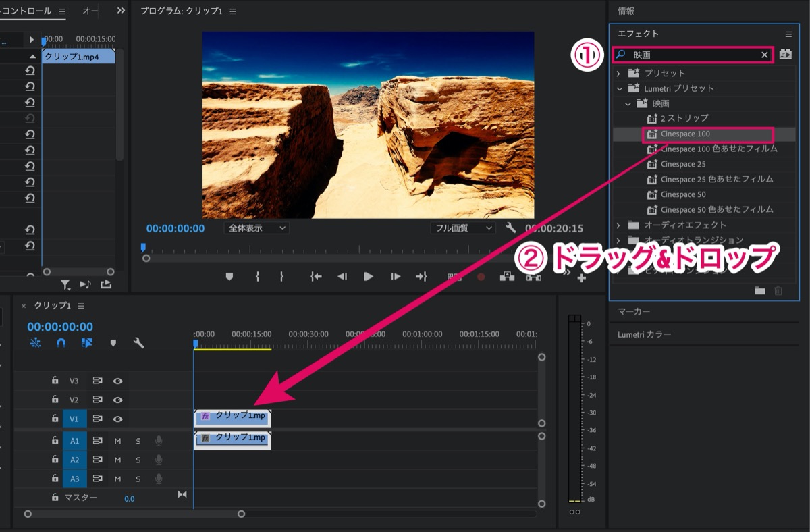Screen dimensions: 810x532
Task: Enable voice-over record on A1
Action: tap(159, 441)
